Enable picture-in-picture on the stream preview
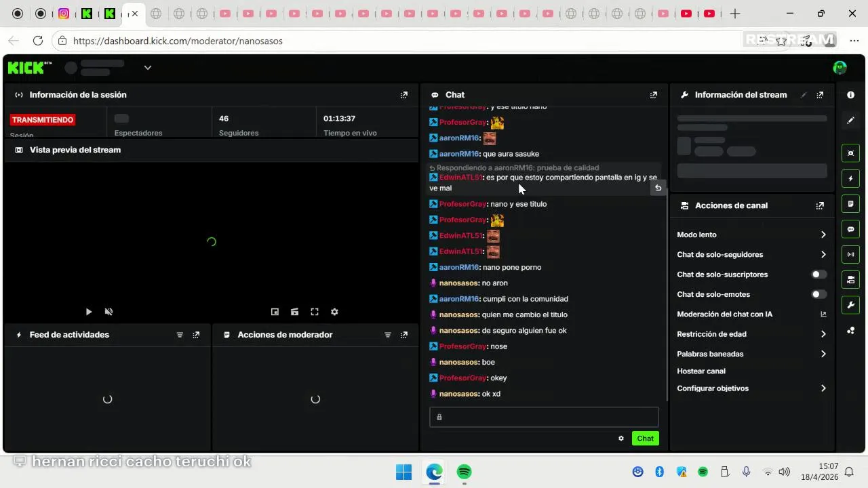This screenshot has width=868, height=488. (275, 312)
